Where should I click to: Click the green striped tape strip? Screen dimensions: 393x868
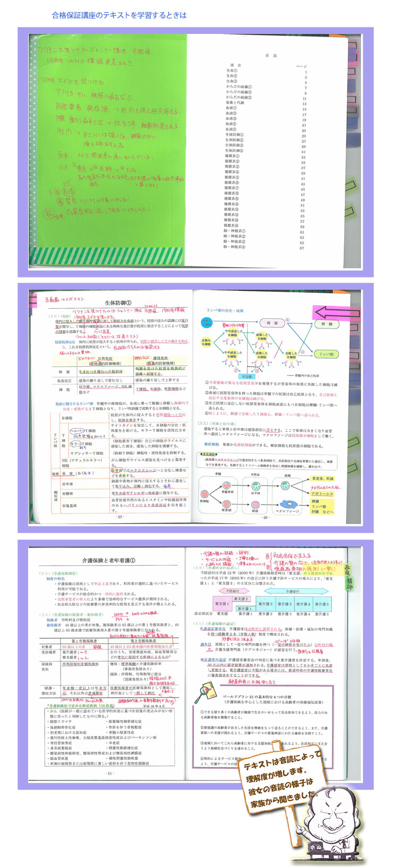[x=107, y=256]
